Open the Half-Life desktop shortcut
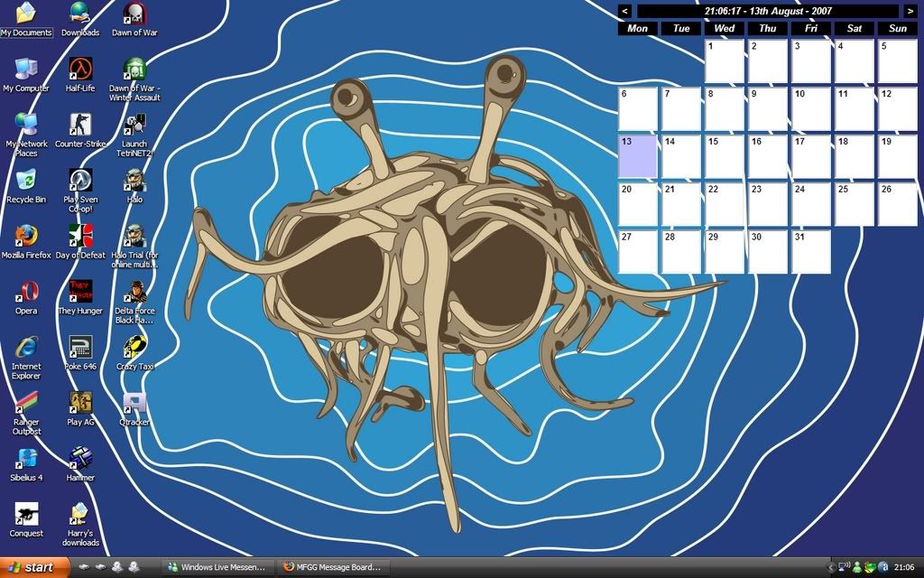The height and width of the screenshot is (578, 924). tap(80, 70)
